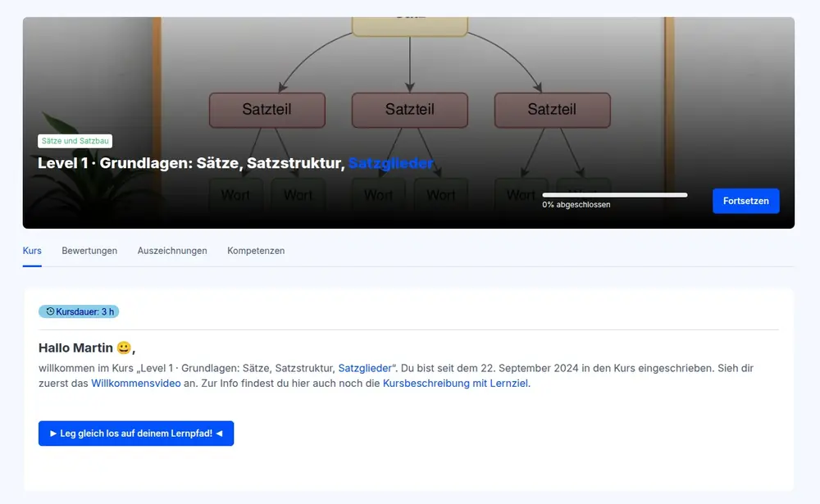Open Kursbeschreibung mit Lernziel link
The height and width of the screenshot is (504, 820).
point(455,384)
